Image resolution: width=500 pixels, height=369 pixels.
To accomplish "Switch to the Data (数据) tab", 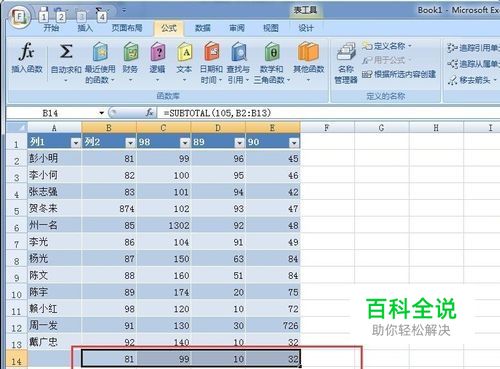I will pos(203,28).
